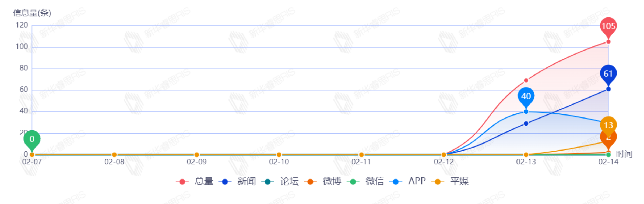Click the 总量 data point on 02-13
The height and width of the screenshot is (204, 644).
(526, 80)
